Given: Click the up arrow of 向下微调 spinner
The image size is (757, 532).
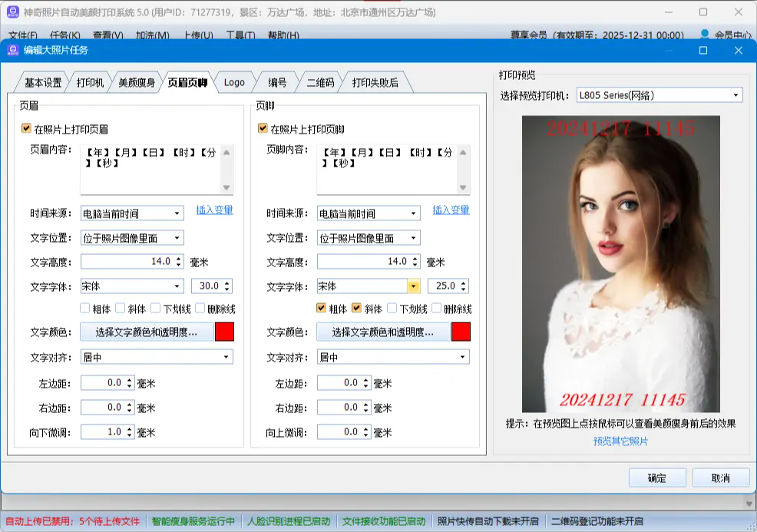Looking at the screenshot, I should [x=131, y=429].
